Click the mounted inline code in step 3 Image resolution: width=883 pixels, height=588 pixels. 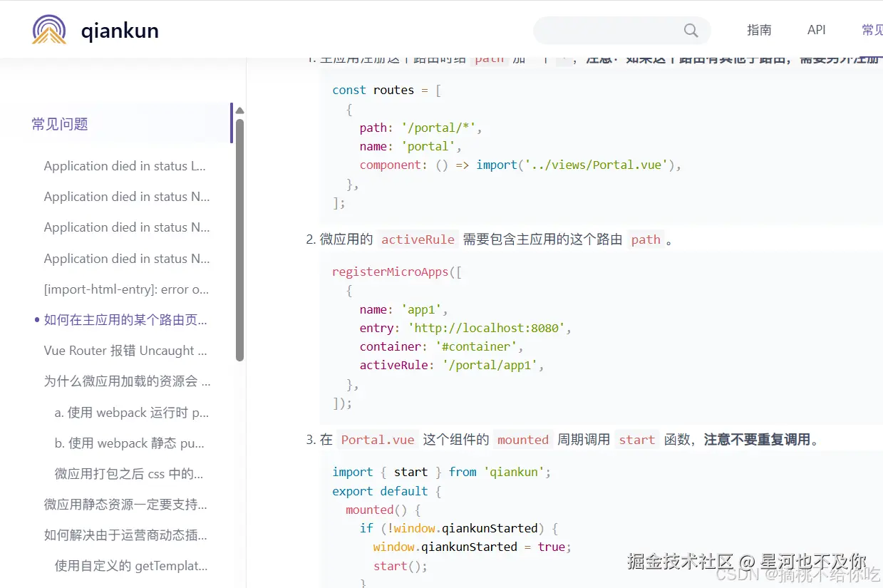click(x=523, y=440)
